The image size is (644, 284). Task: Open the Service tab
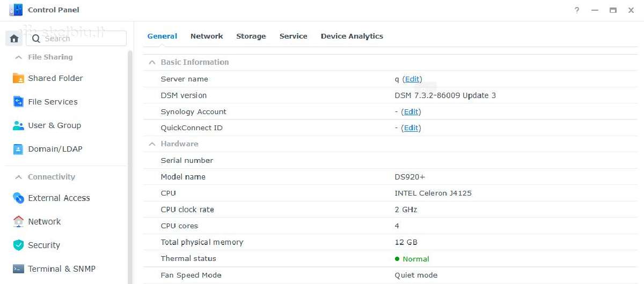click(x=294, y=36)
